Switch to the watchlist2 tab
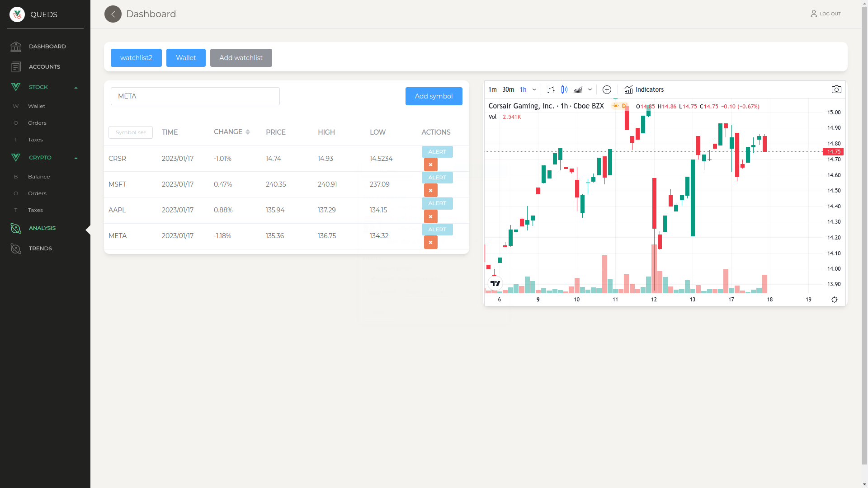Screen dimensions: 868x488 pos(136,58)
